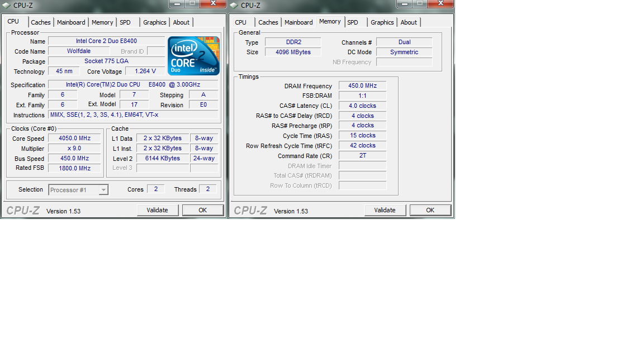
Task: Click the Wolfdale code name value
Action: [79, 51]
